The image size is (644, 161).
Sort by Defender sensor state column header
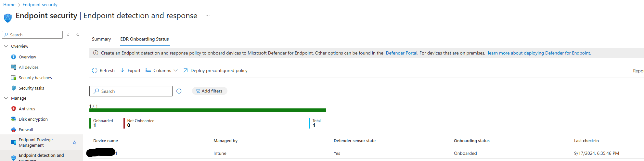354,141
